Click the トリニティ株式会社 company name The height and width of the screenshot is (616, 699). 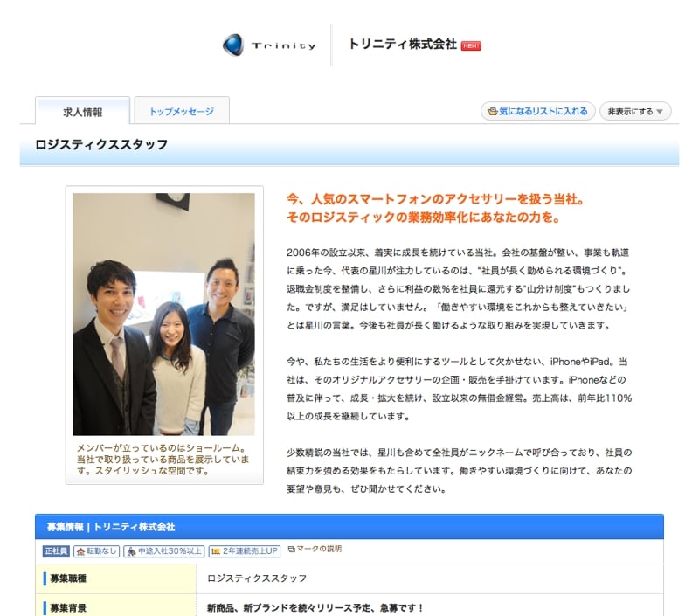(x=402, y=45)
